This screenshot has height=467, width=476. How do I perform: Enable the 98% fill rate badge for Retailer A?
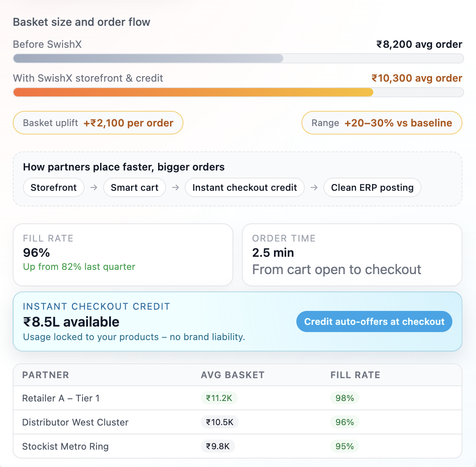click(345, 398)
